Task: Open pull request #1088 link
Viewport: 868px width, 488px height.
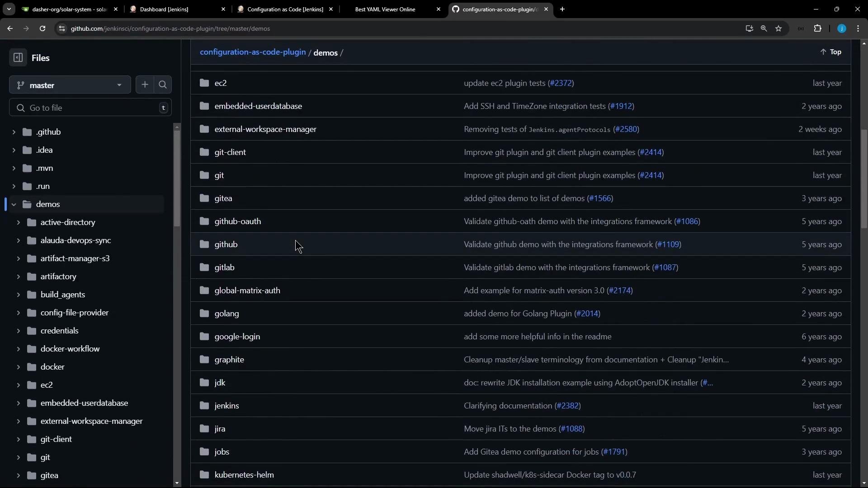Action: coord(571,429)
